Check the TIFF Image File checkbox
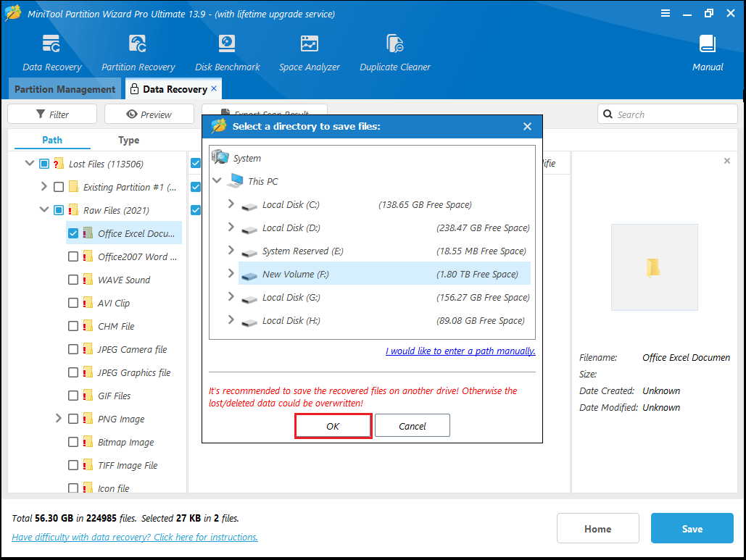The height and width of the screenshot is (560, 746). click(73, 465)
